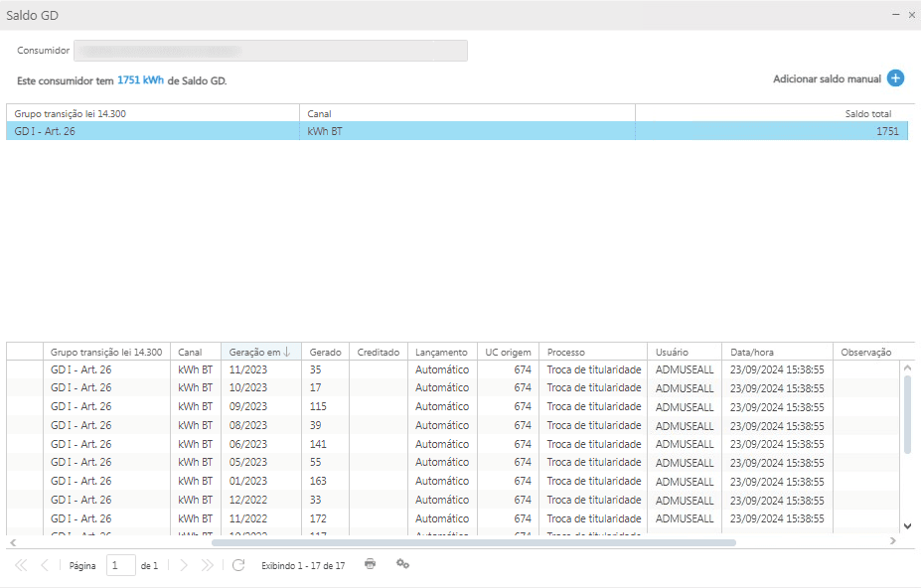Screen dimensions: 921x588
Task: Click the blue plus add manual balance icon
Action: (895, 78)
